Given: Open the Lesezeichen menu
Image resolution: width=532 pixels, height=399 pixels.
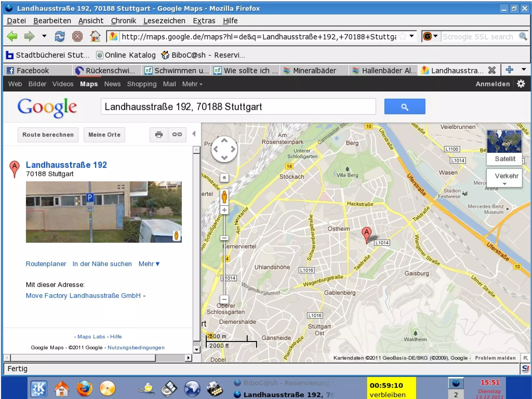Looking at the screenshot, I should pyautogui.click(x=164, y=21).
